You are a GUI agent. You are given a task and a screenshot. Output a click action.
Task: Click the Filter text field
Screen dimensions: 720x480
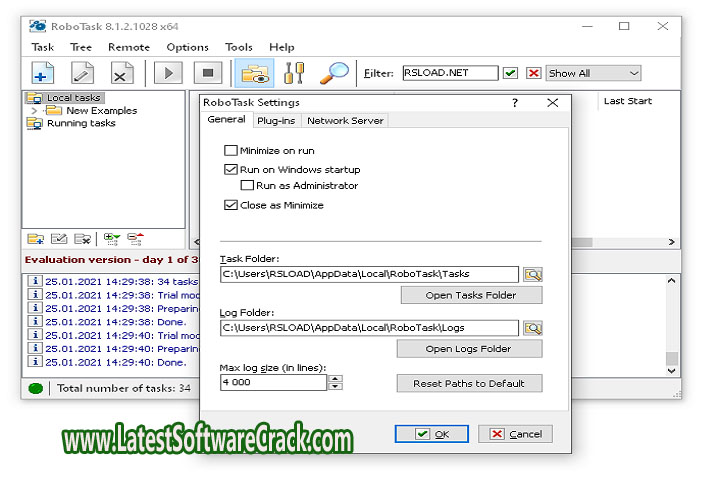click(450, 73)
